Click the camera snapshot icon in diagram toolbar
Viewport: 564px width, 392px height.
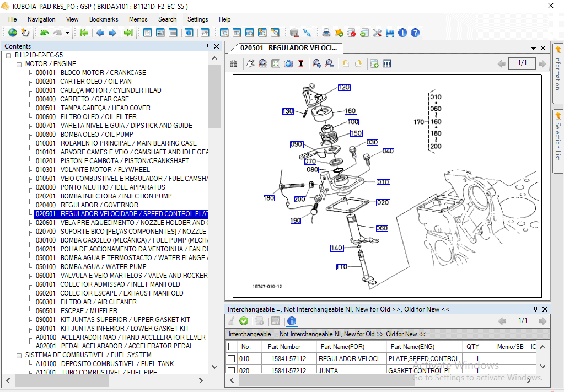(x=288, y=63)
